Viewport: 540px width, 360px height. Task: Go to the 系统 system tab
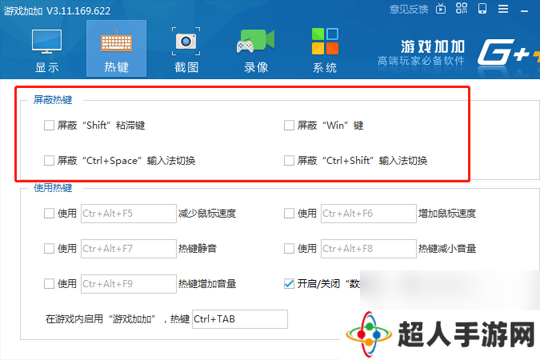coord(325,50)
